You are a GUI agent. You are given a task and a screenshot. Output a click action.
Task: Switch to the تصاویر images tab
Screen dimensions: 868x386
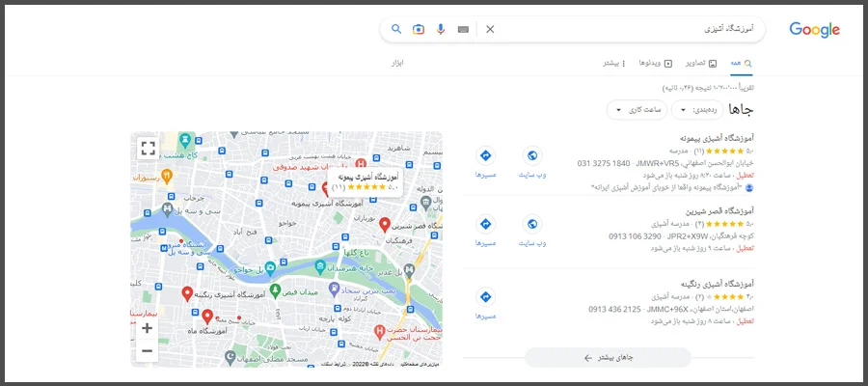pyautogui.click(x=701, y=63)
